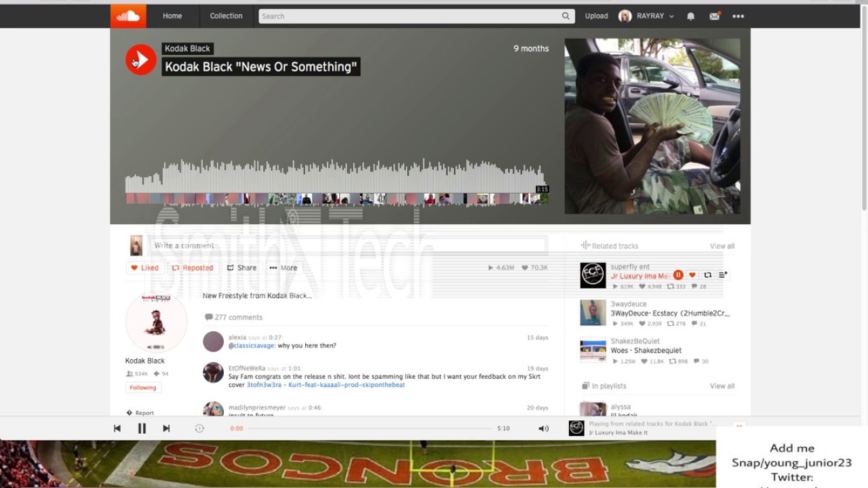
Task: Click View all for In playlists
Action: click(722, 386)
